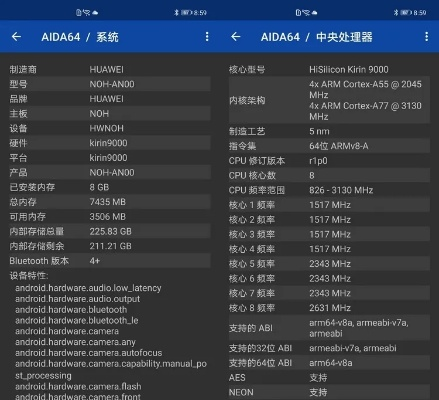Viewport: 439px width, 400px height.
Task: Select the 型号 row showing NOH-AN00
Action: [x=110, y=84]
